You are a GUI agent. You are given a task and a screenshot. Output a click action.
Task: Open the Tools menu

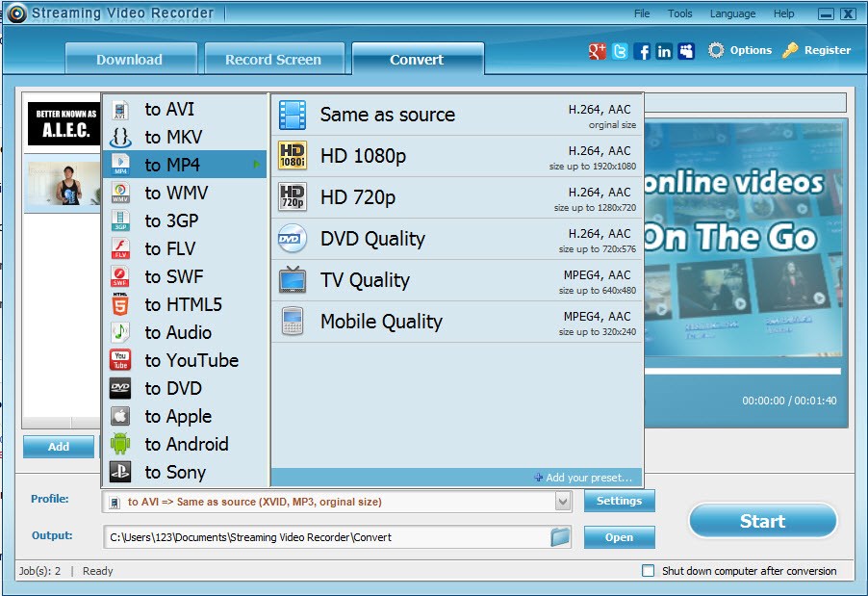pos(679,13)
